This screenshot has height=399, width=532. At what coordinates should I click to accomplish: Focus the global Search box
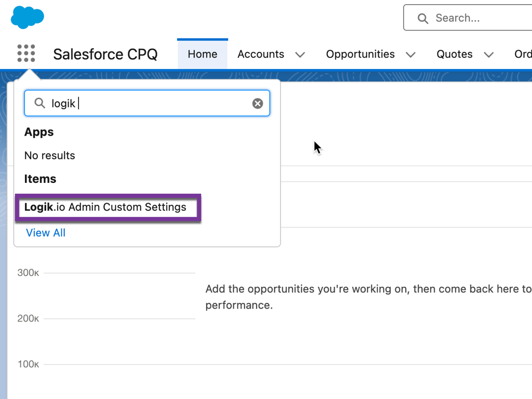coord(468,18)
